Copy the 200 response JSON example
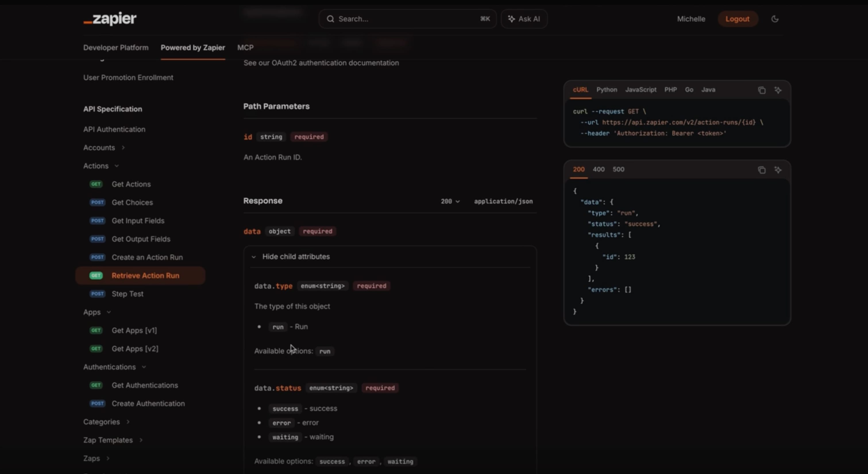This screenshot has width=868, height=474. tap(761, 170)
